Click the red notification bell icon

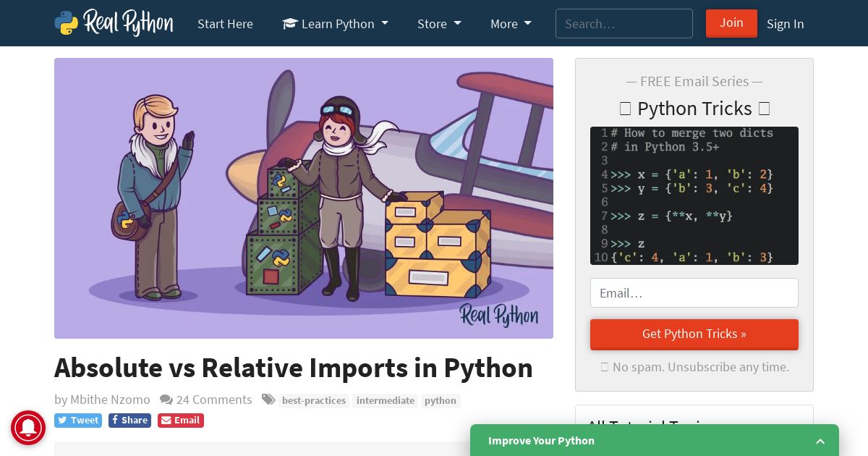(28, 427)
